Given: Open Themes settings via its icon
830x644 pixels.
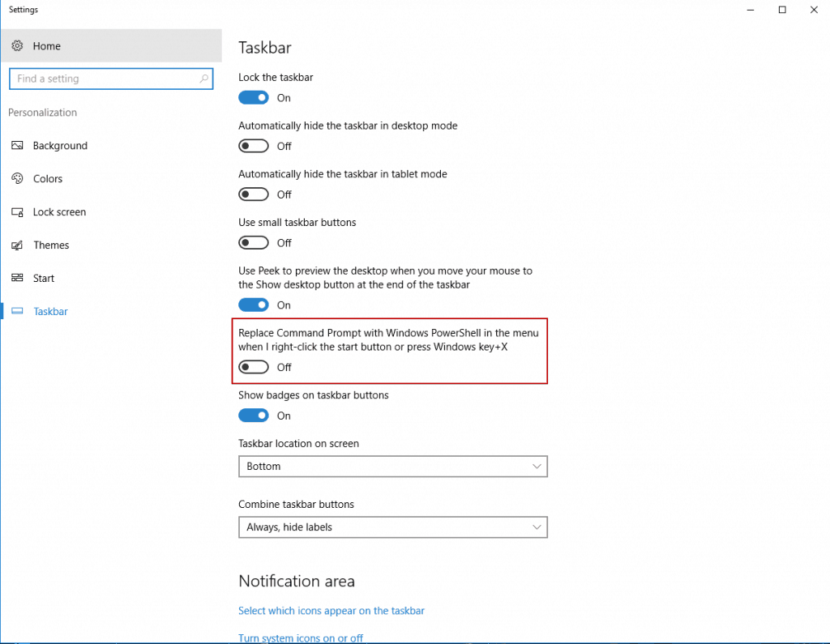Looking at the screenshot, I should 18,245.
